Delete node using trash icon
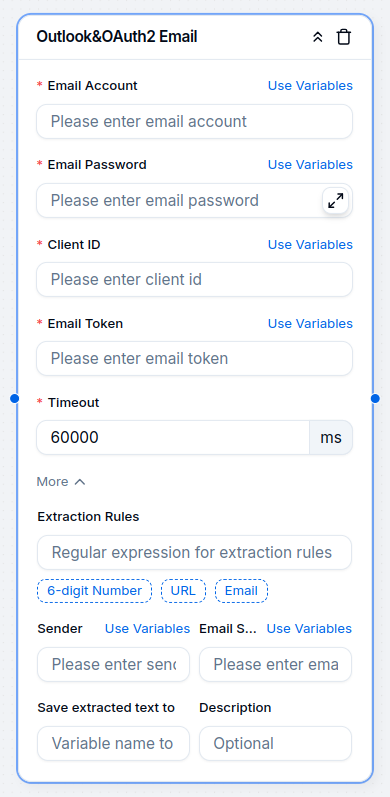This screenshot has height=797, width=390. click(344, 37)
